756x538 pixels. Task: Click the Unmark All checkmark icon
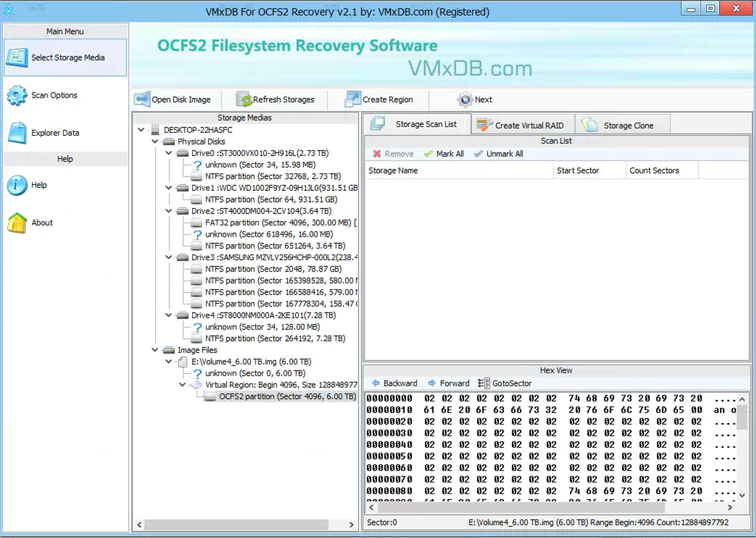(x=478, y=154)
